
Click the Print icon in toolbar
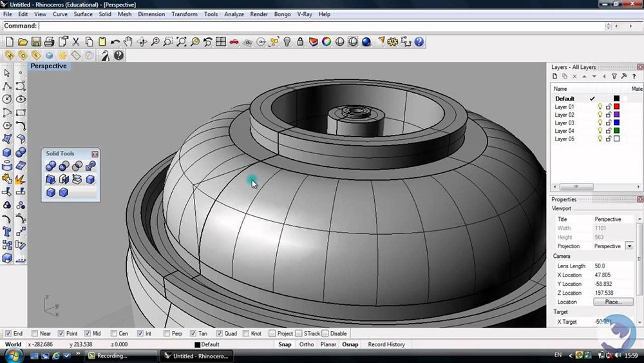coord(50,42)
